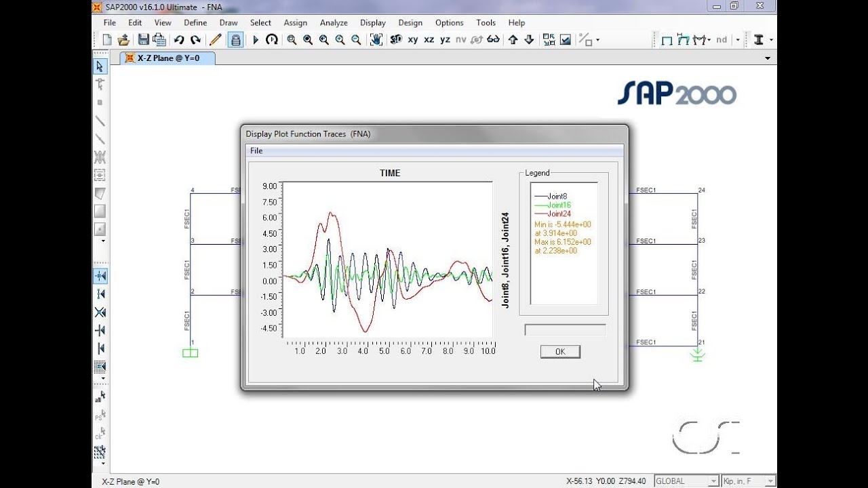868x488 pixels.
Task: Click the Perspective Toggle glasses icon
Action: 494,40
